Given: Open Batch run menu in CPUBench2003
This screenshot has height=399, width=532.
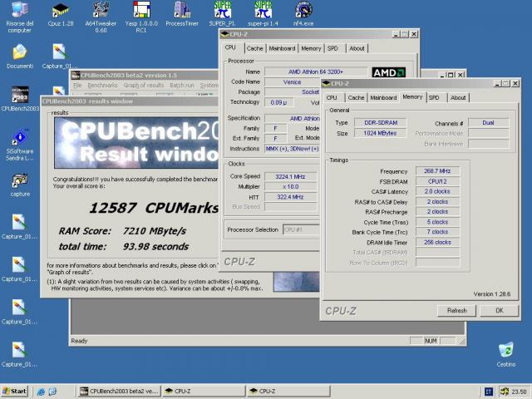Looking at the screenshot, I should pos(182,85).
